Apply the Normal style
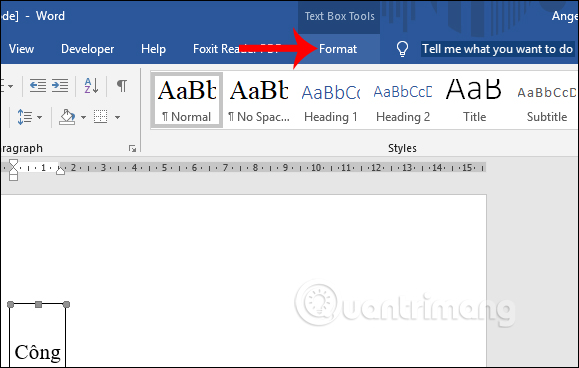 [x=187, y=100]
